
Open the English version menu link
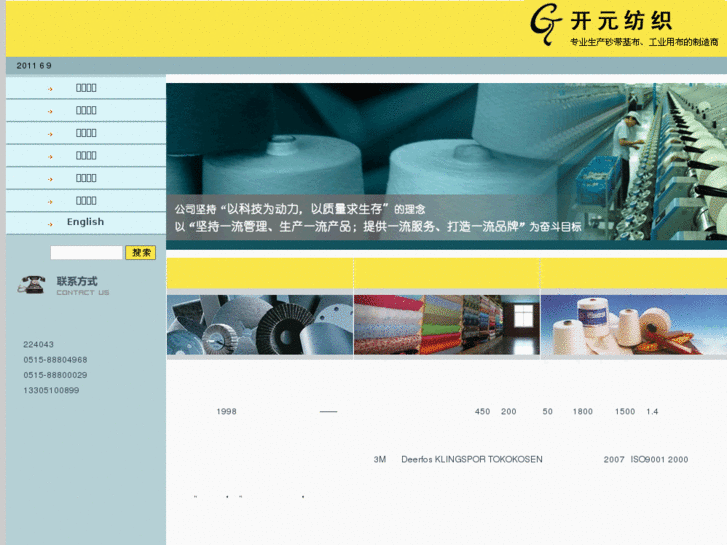point(85,222)
